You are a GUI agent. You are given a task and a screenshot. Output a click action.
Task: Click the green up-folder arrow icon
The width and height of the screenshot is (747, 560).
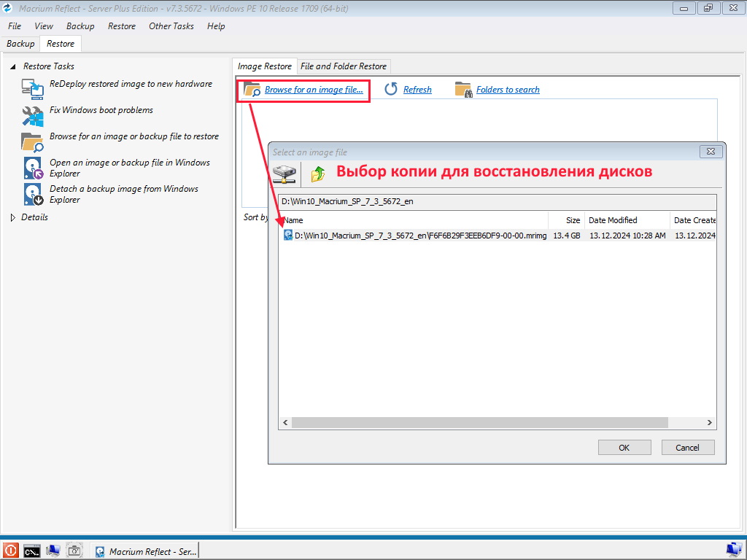tap(318, 174)
